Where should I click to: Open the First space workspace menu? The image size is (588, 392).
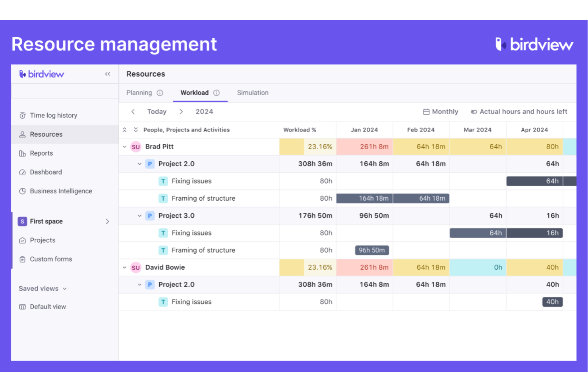[64, 222]
